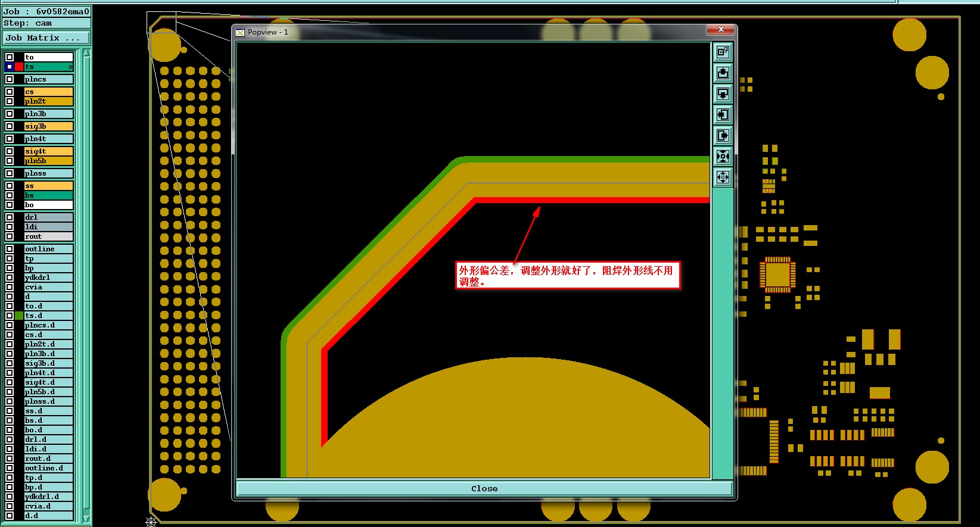Select the ldi layer name
980x527 pixels.
tap(49, 227)
